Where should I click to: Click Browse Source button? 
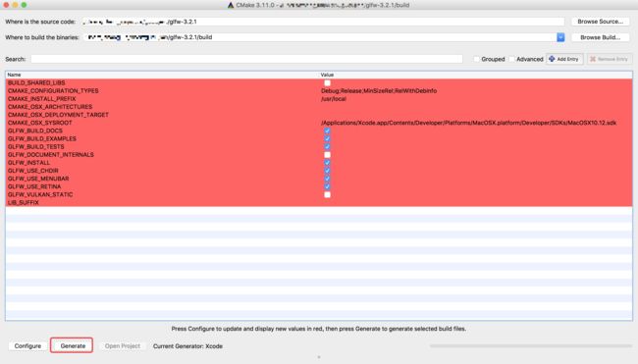pos(600,22)
